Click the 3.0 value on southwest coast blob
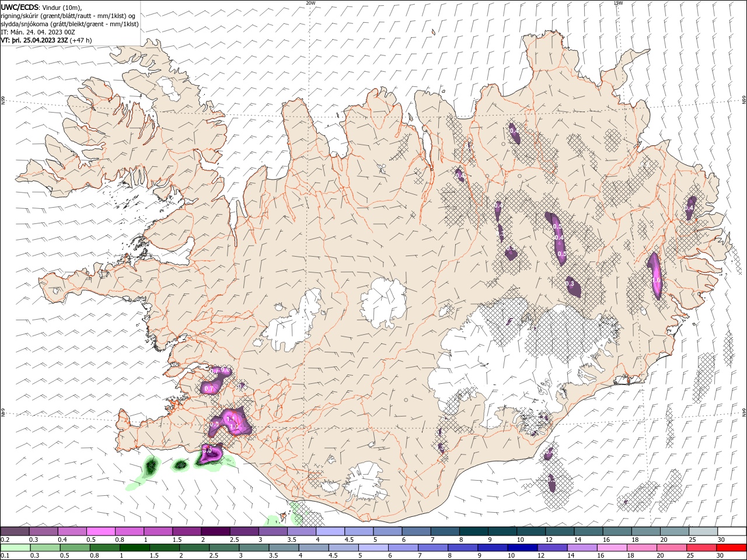Image resolution: width=747 pixels, height=560 pixels. point(207,450)
